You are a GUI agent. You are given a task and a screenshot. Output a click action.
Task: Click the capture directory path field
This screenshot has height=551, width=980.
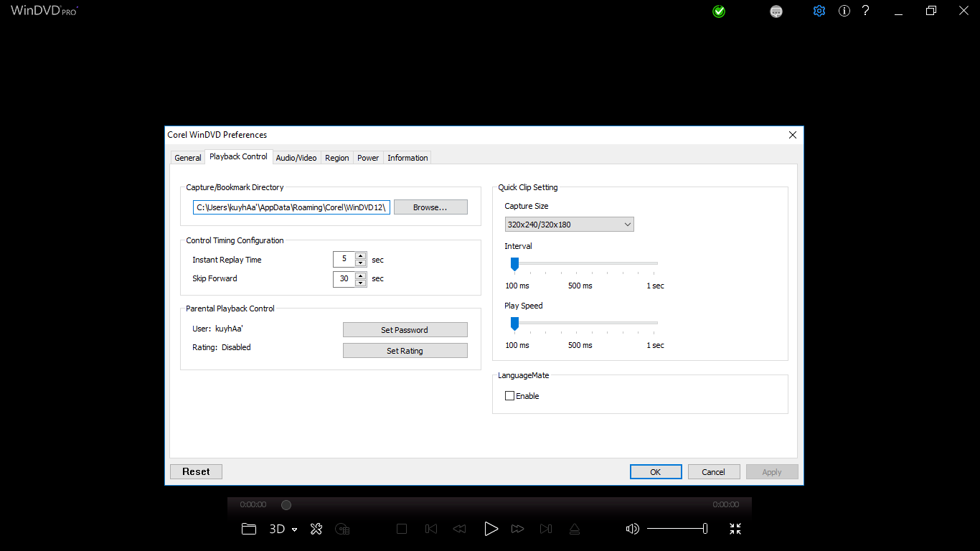tap(291, 207)
